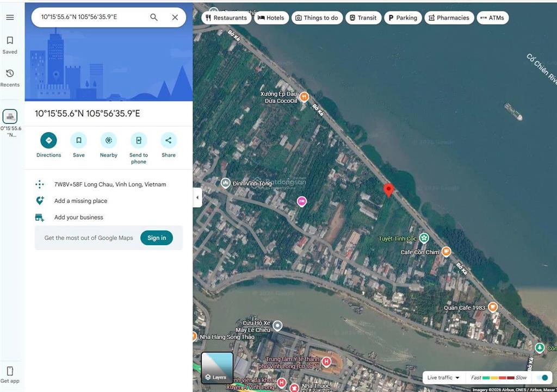Viewport: 557px width, 392px height.
Task: Open Trung tâm Y tế hospital marker
Action: (x=326, y=362)
